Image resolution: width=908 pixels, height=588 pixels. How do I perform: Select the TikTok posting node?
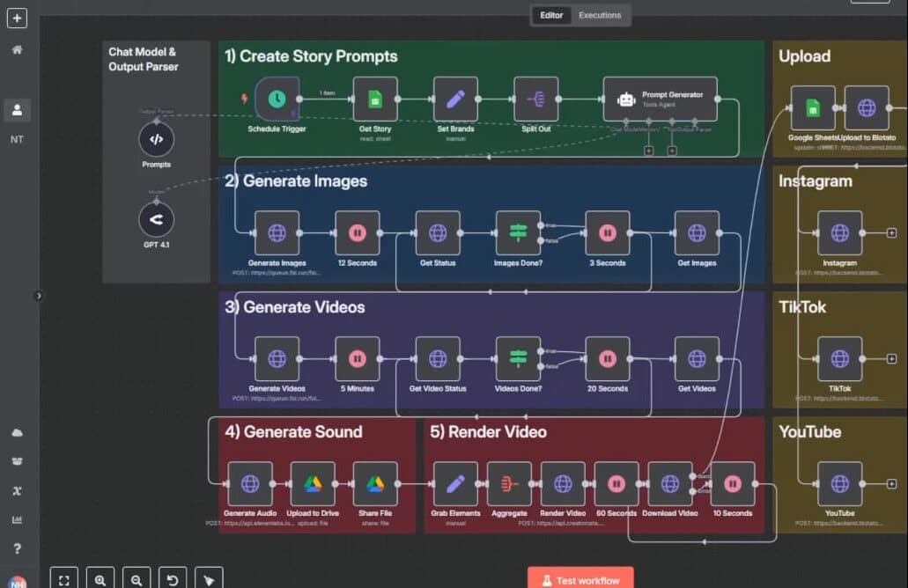pos(838,359)
